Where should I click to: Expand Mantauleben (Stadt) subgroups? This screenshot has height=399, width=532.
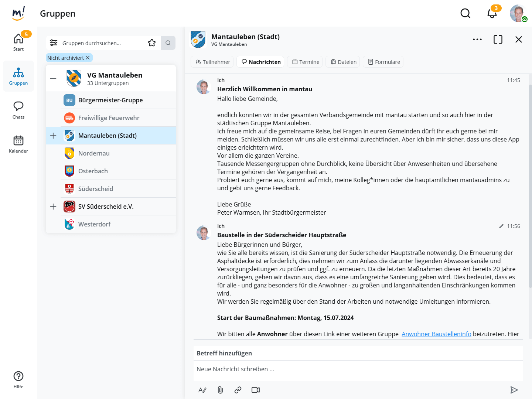pyautogui.click(x=53, y=136)
